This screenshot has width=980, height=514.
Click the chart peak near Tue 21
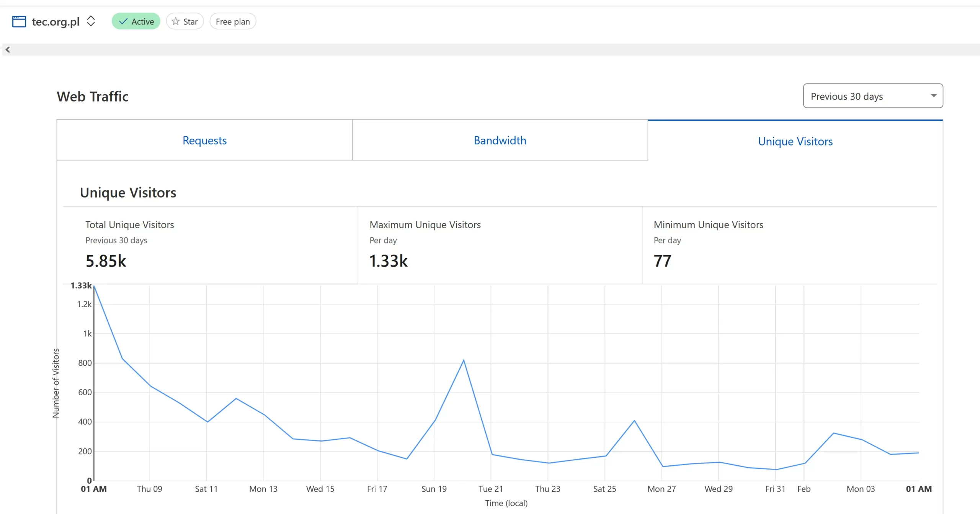(464, 360)
